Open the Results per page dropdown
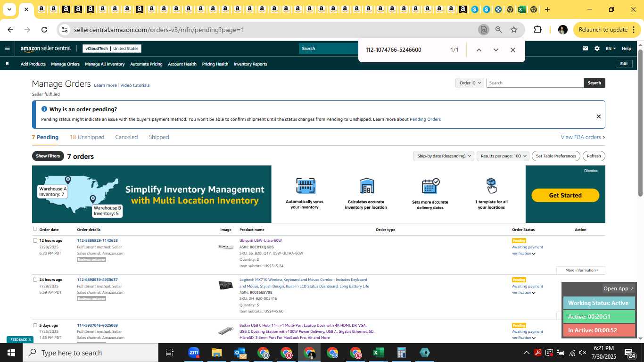This screenshot has width=644, height=362. coord(503,156)
